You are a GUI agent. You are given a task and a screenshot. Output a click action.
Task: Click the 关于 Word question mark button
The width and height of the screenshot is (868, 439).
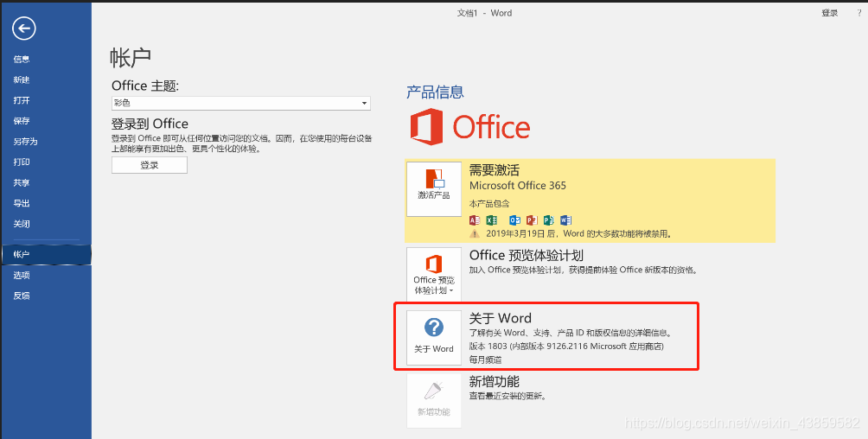[x=434, y=337]
